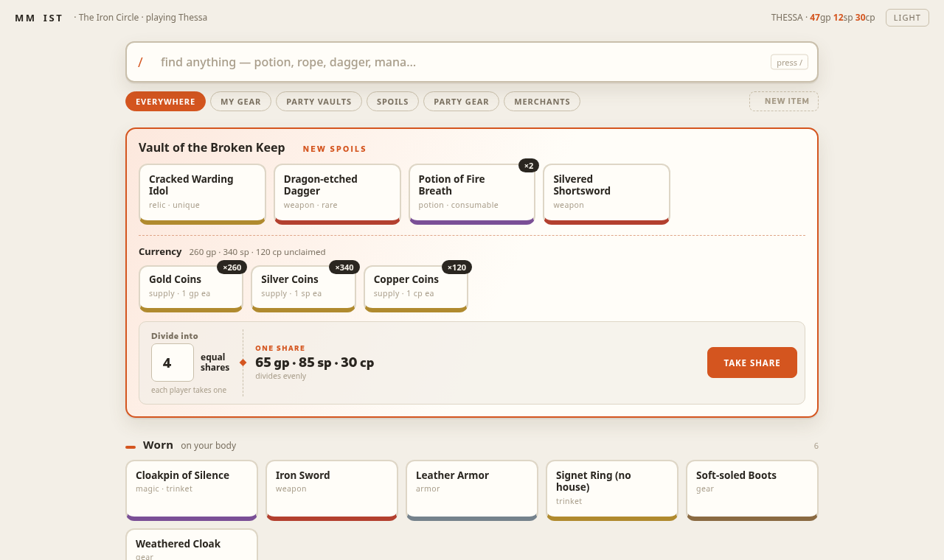944x560 pixels.
Task: Click the orange diamond share marker
Action: pyautogui.click(x=243, y=363)
